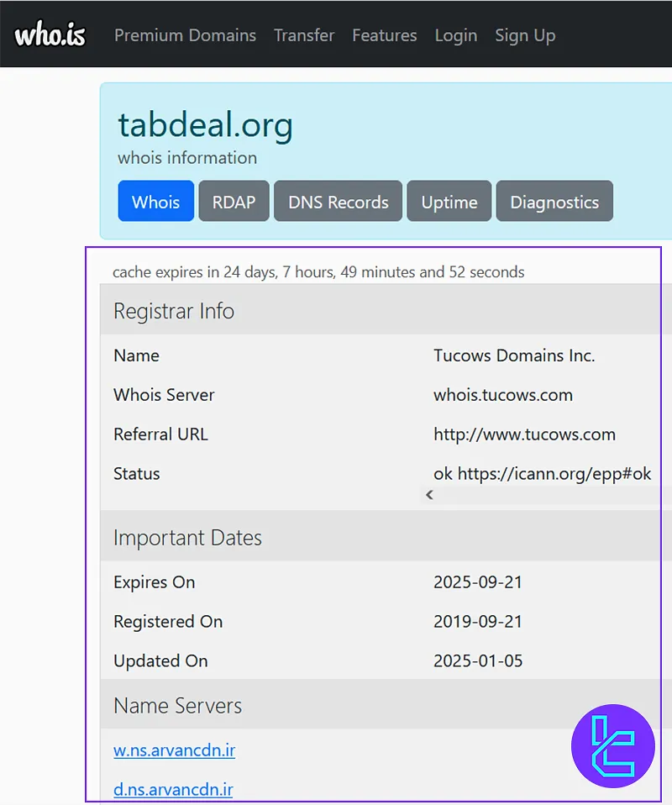
Task: Switch to the RDAP tab
Action: [x=234, y=202]
